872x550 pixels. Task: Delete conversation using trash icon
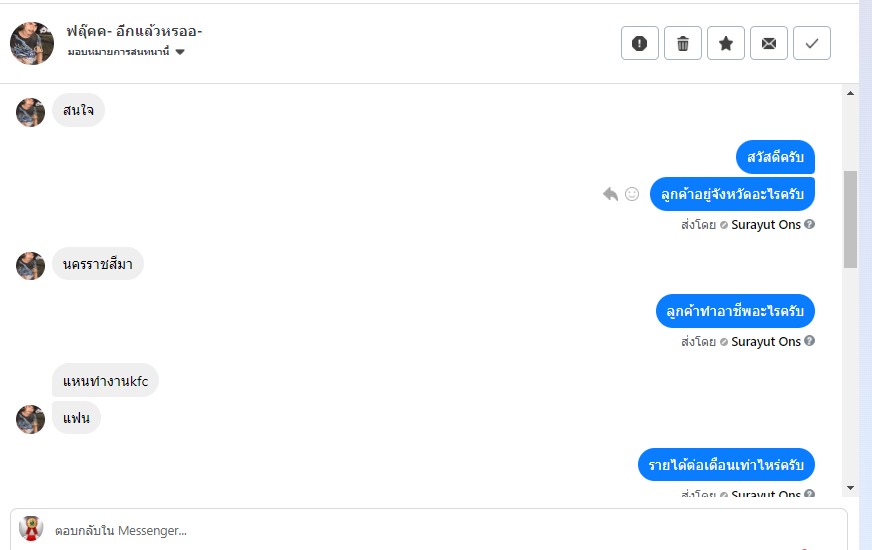click(x=683, y=43)
